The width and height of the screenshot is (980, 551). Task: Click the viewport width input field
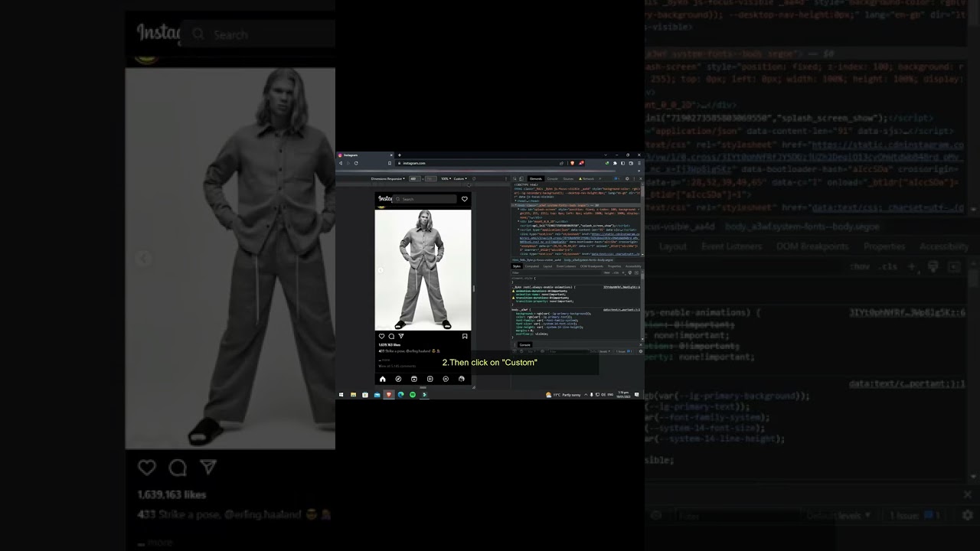coord(414,179)
